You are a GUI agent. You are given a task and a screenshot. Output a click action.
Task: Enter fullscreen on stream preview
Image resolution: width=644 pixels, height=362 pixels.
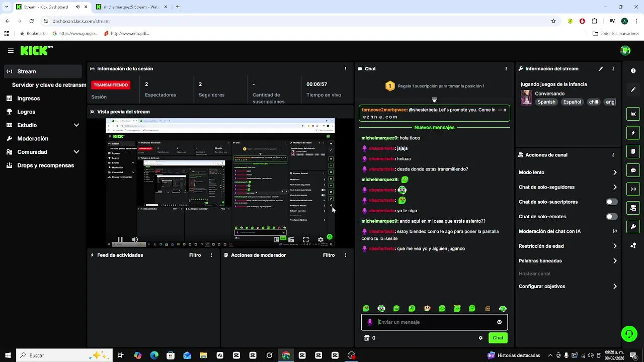click(305, 240)
